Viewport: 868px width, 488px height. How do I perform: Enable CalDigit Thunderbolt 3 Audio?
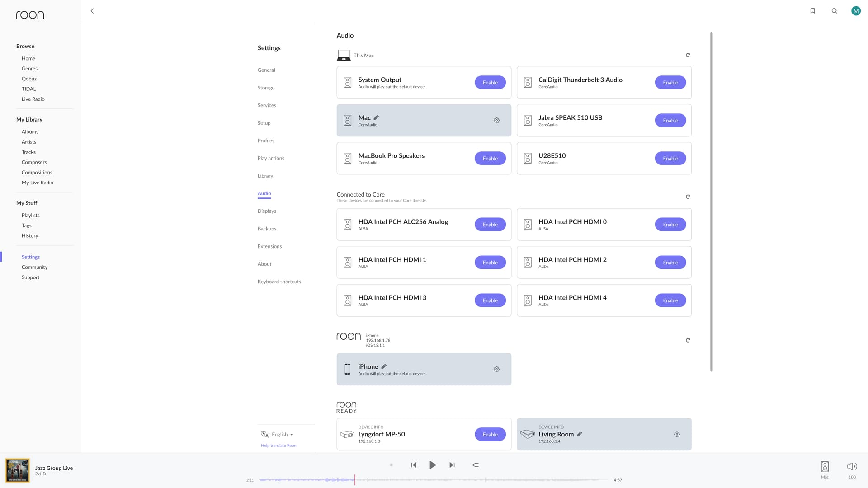[x=670, y=82]
